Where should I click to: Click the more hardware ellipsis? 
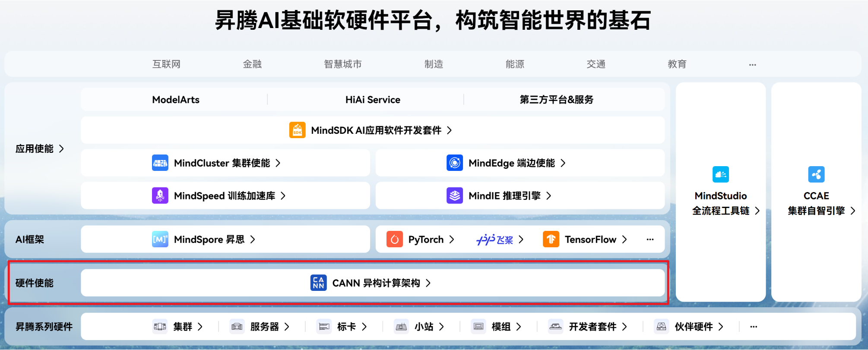click(754, 327)
